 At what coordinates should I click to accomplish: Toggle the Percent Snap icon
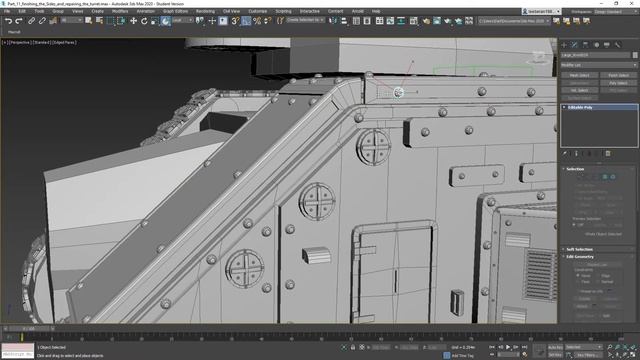pos(257,21)
